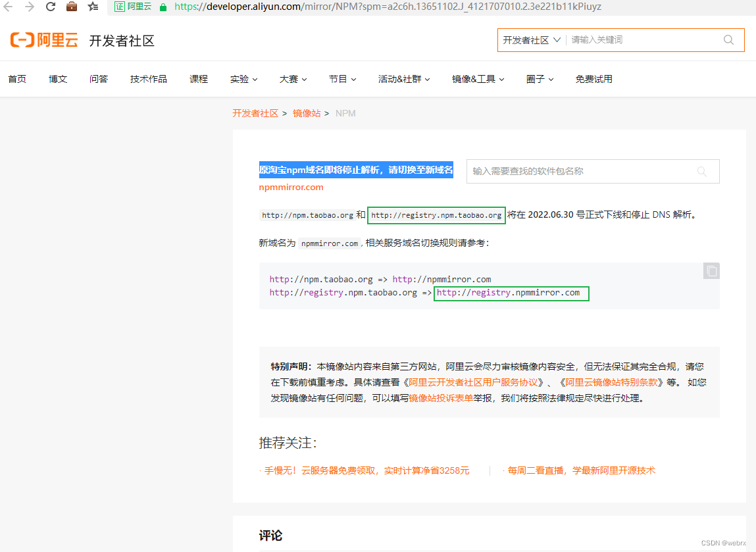
Task: Open the 免费试用 nav item
Action: [593, 79]
